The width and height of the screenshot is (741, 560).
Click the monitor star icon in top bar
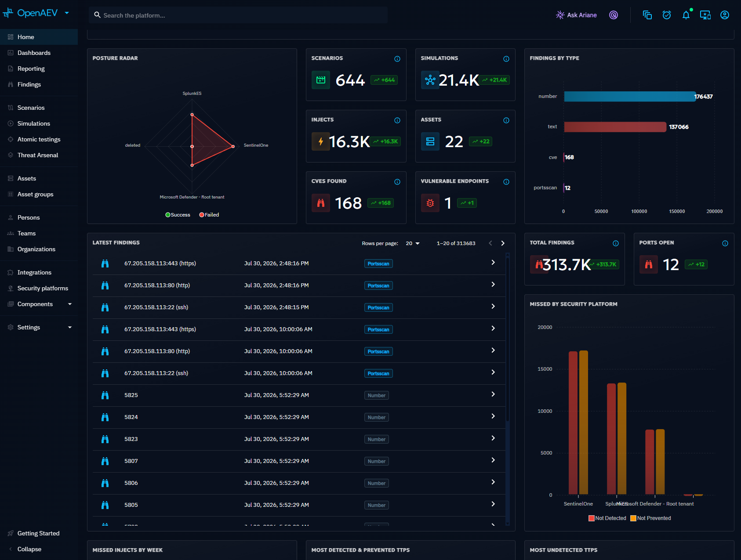(705, 15)
